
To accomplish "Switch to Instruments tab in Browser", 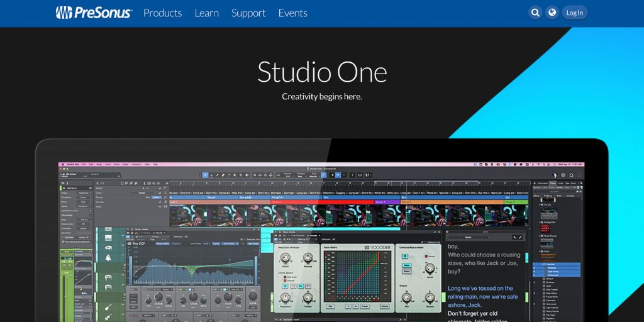I will point(543,183).
